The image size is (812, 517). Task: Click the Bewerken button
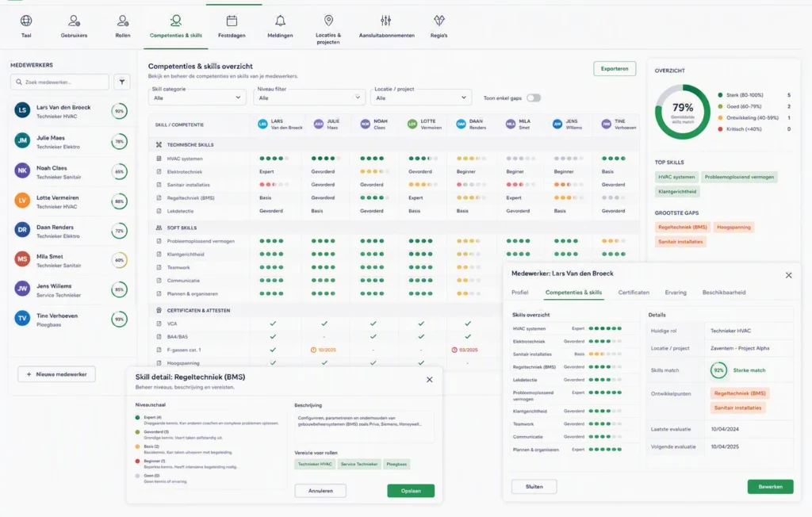point(771,486)
